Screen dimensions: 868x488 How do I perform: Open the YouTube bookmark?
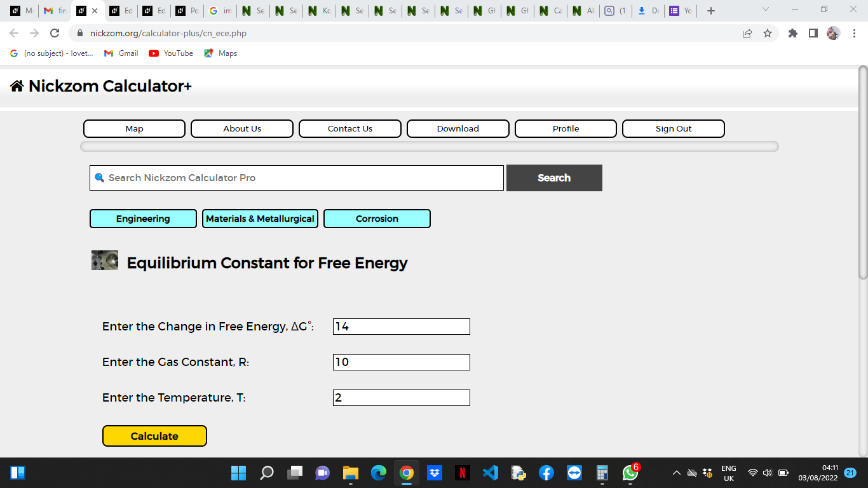pos(171,53)
